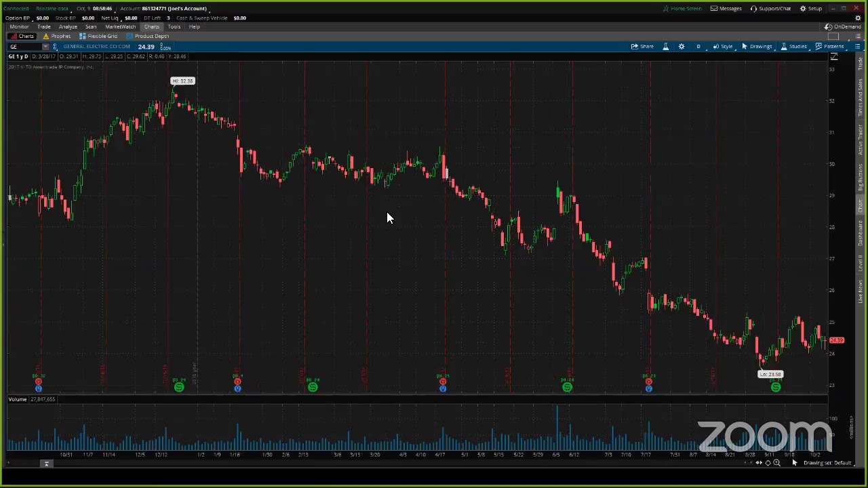Screen dimensions: 868x488
Task: Click the Hi: 32.38 price bubble
Action: [182, 81]
